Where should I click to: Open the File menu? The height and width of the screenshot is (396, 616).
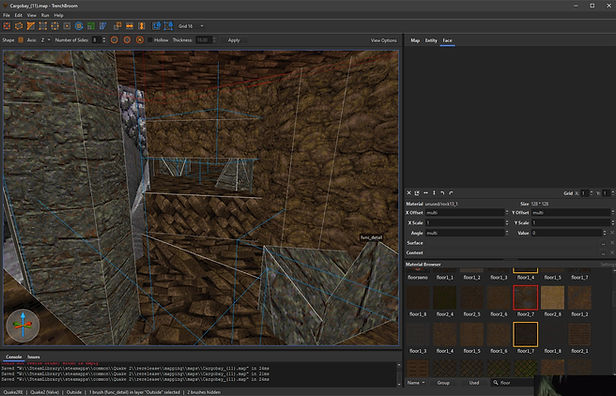(x=6, y=15)
